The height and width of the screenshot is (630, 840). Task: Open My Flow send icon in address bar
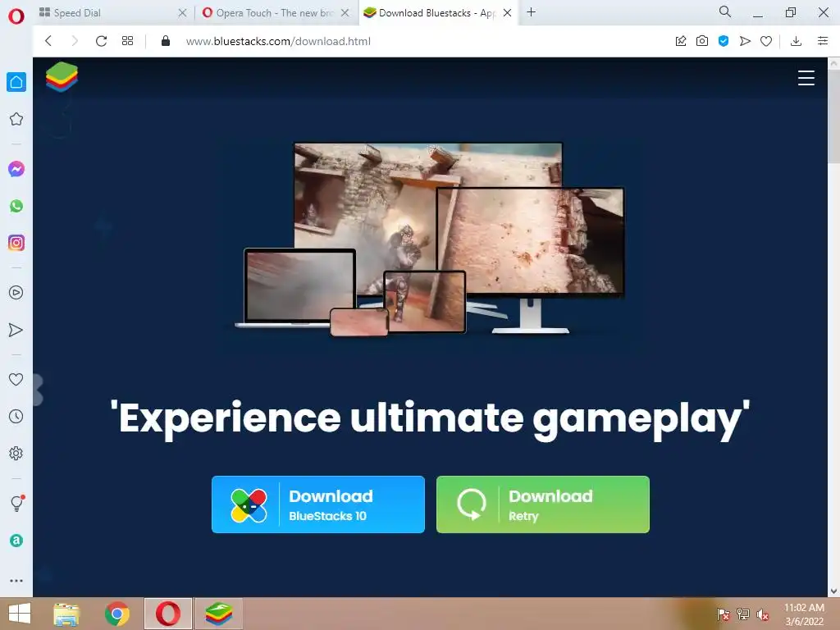(x=745, y=41)
